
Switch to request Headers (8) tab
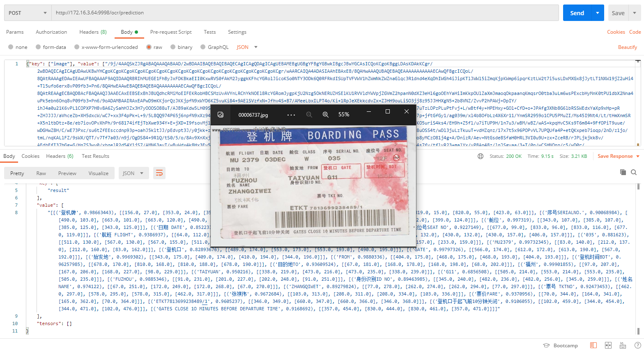click(x=93, y=32)
